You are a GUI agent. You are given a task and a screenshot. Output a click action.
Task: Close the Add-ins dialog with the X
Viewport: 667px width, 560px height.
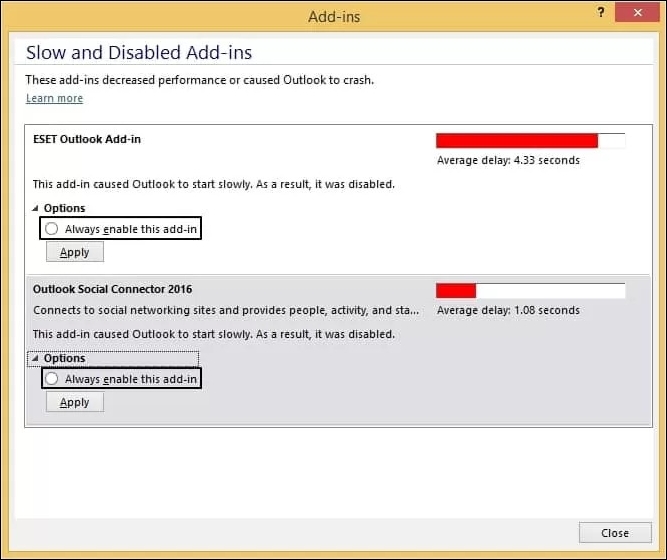(637, 12)
